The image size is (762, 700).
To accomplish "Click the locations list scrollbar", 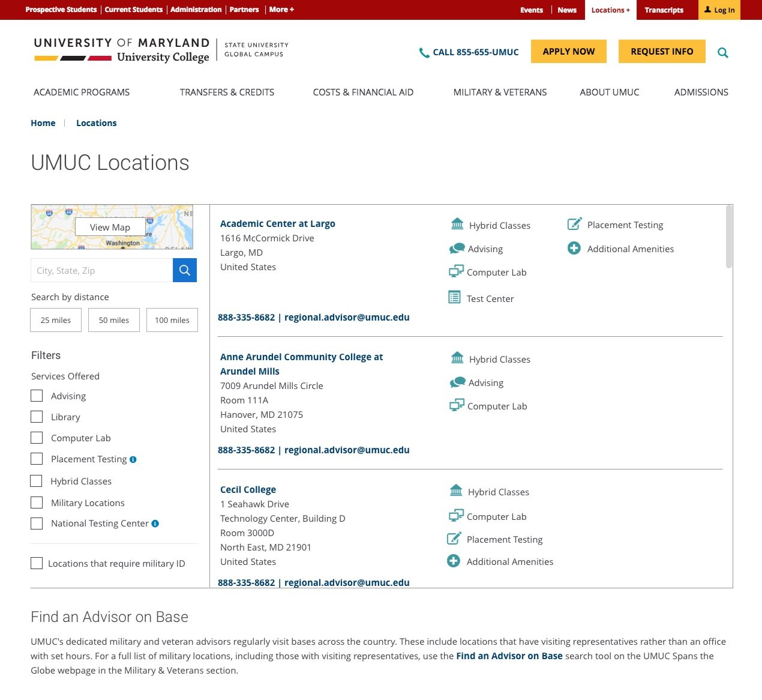I will pos(729,237).
